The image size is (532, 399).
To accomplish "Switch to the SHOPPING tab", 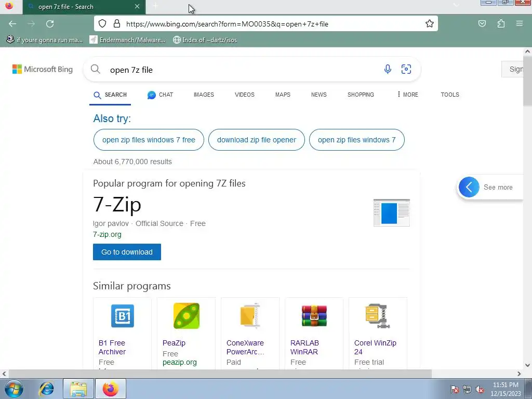I will 361,95.
